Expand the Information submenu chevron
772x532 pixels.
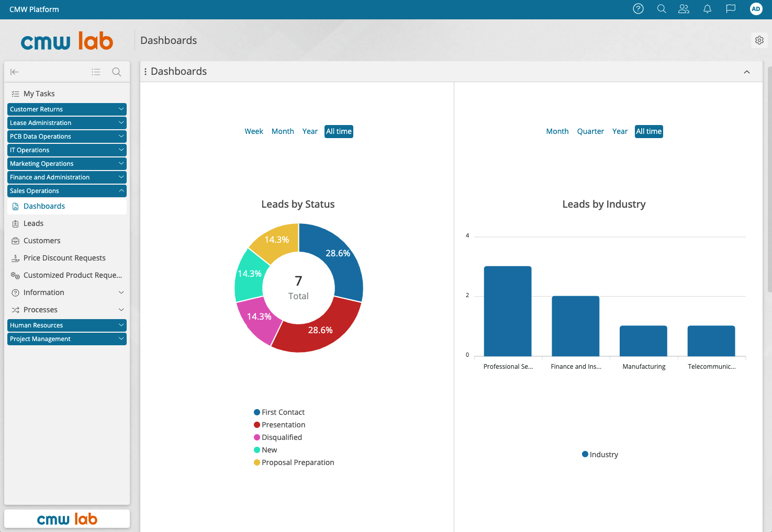point(121,292)
